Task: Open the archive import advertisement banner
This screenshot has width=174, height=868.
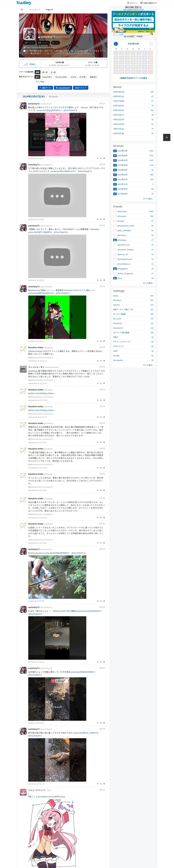Action: 133,22
